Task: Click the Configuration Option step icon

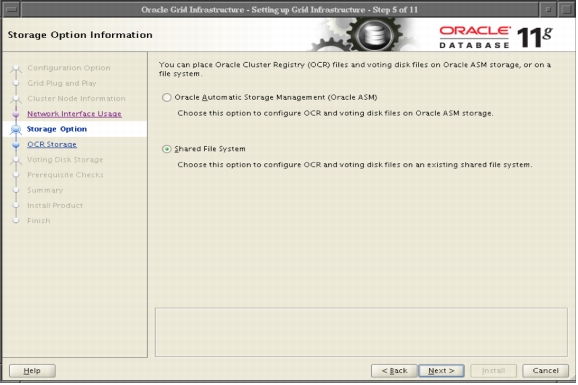Action: pos(16,69)
